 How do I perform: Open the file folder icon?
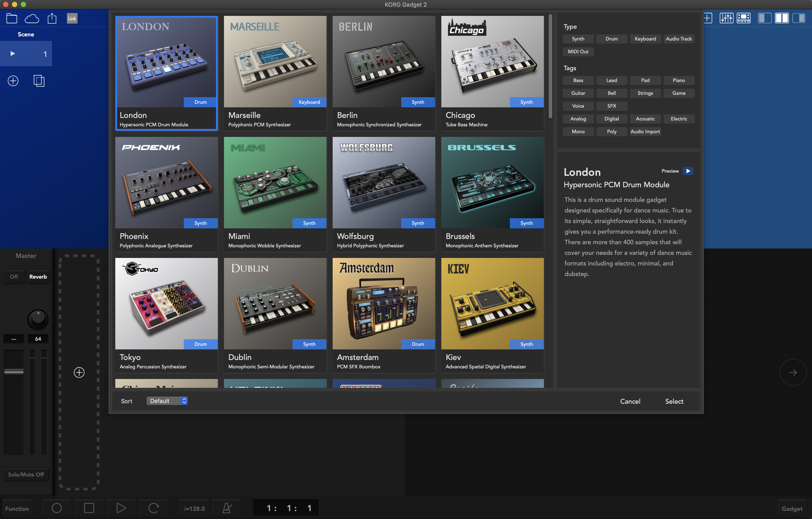tap(12, 18)
